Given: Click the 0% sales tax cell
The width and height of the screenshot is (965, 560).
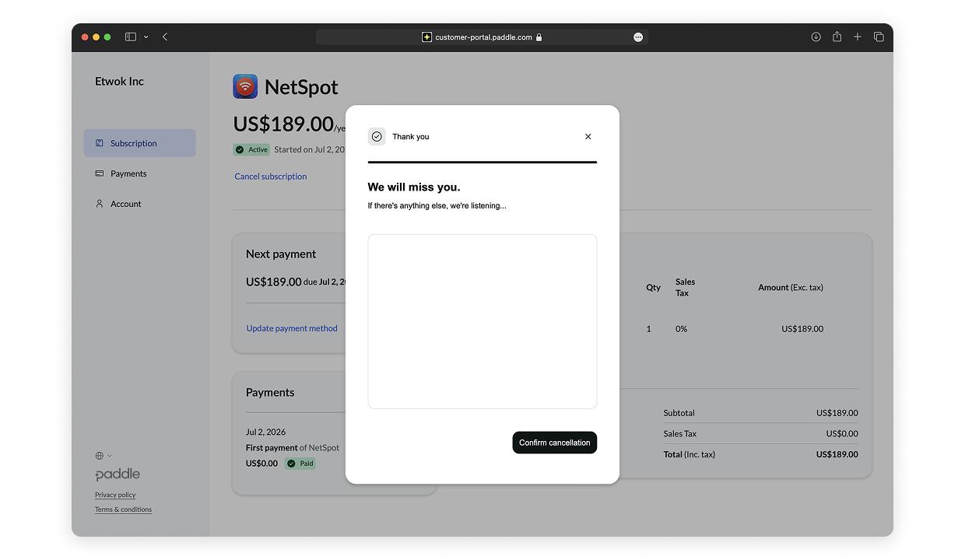Looking at the screenshot, I should [681, 329].
